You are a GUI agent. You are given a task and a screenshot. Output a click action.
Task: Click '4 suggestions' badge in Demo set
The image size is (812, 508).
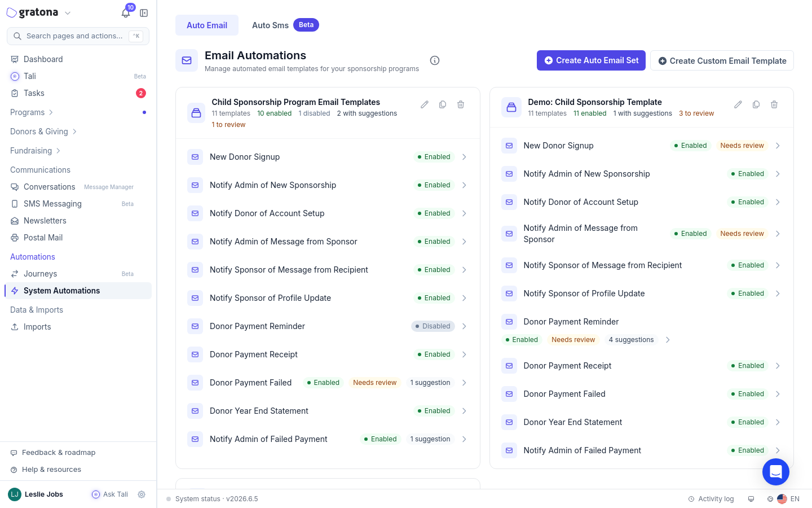point(632,340)
